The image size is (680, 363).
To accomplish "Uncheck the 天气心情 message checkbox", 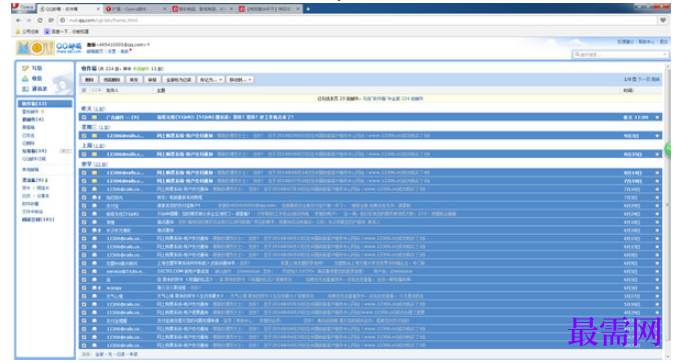I will tap(84, 296).
